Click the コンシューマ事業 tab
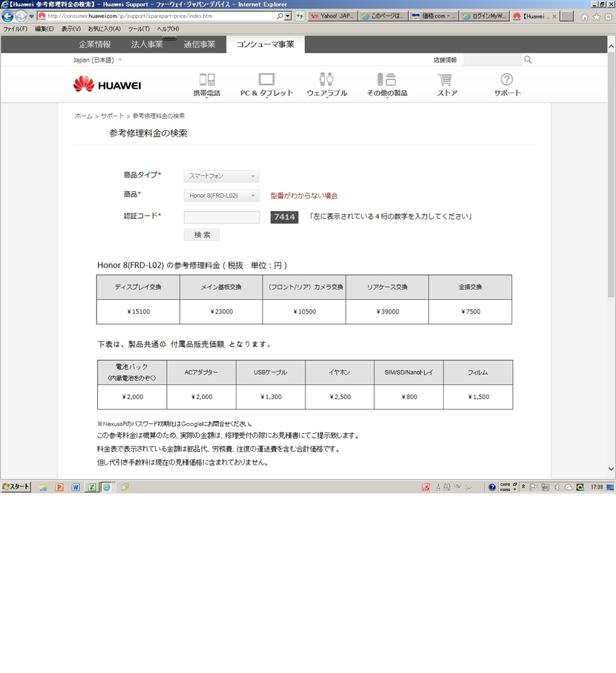Image resolution: width=616 pixels, height=673 pixels. pos(265,45)
